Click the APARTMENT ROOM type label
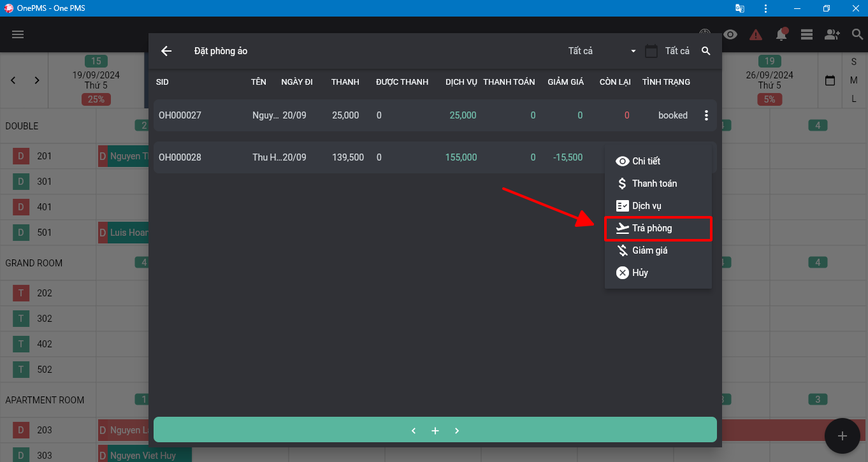Viewport: 868px width, 462px height. 45,400
